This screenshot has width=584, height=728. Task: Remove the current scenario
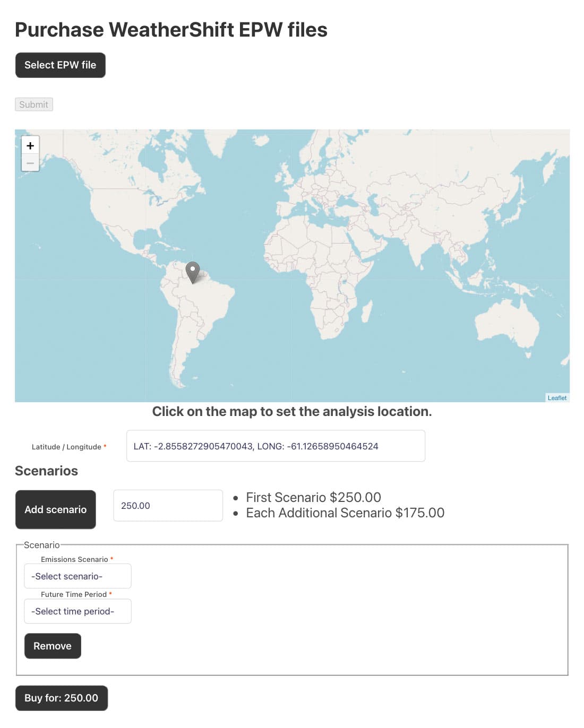(53, 646)
